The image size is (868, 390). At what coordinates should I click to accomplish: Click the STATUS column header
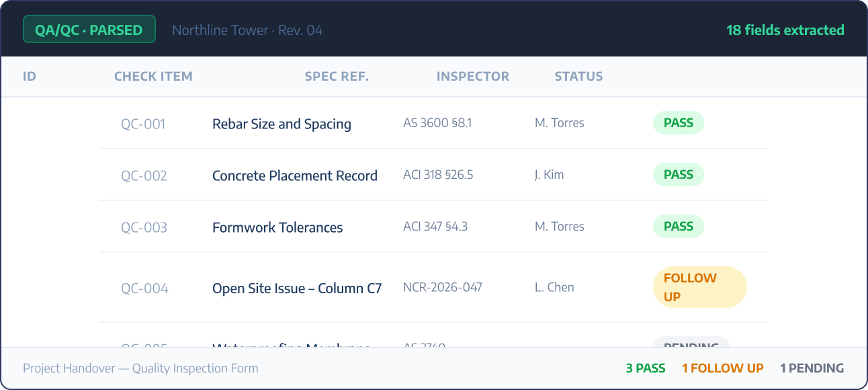click(578, 76)
